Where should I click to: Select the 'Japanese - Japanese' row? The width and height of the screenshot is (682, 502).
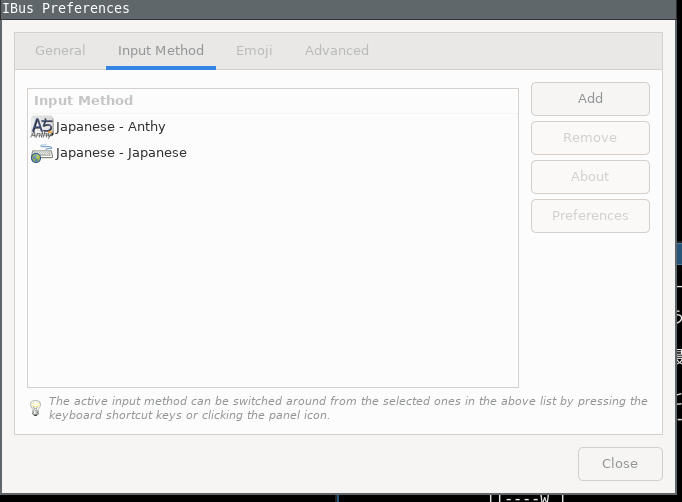click(x=273, y=153)
